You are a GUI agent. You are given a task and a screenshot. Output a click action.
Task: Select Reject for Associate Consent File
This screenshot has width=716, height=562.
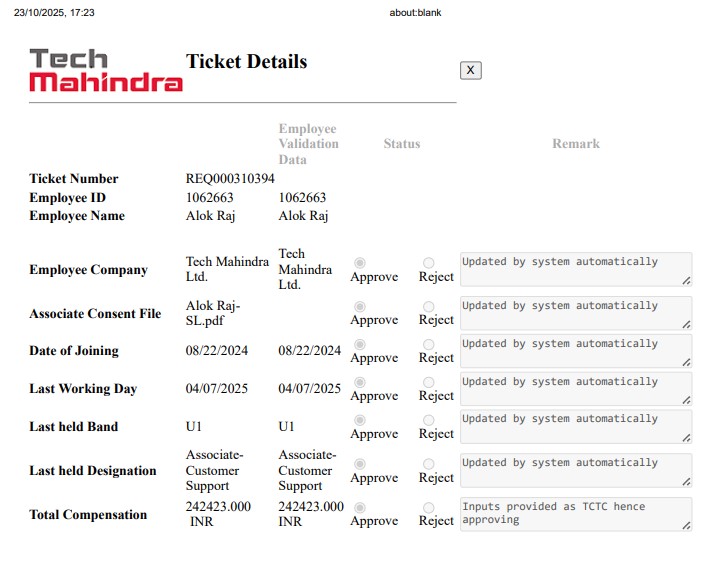coord(429,307)
